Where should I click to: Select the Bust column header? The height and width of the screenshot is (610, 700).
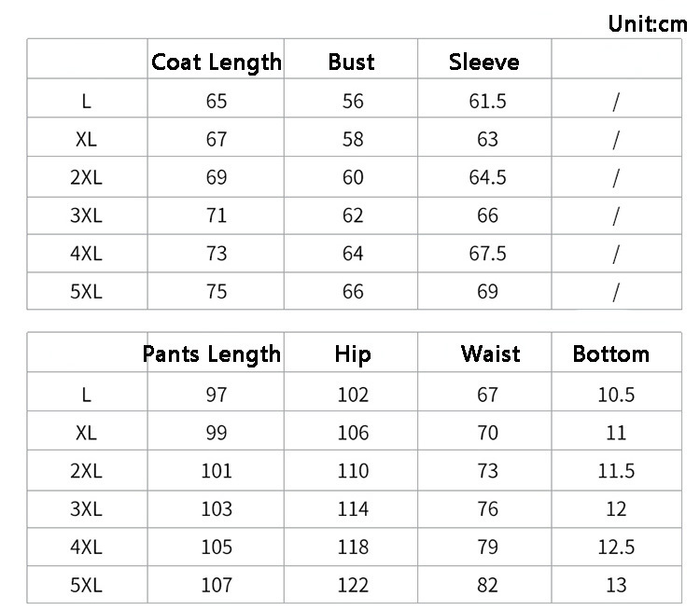351,62
